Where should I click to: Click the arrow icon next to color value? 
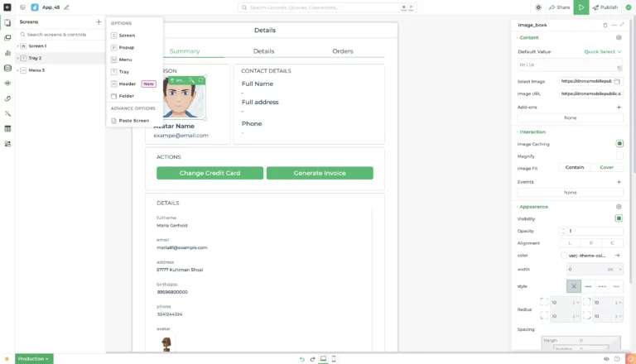(x=617, y=256)
